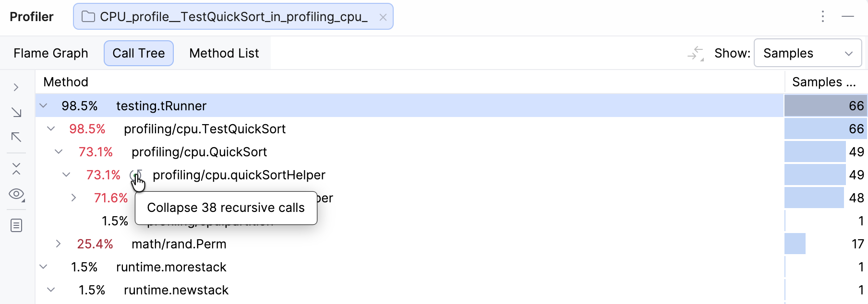
Task: Click the profiler options kebab menu
Action: coord(823,16)
